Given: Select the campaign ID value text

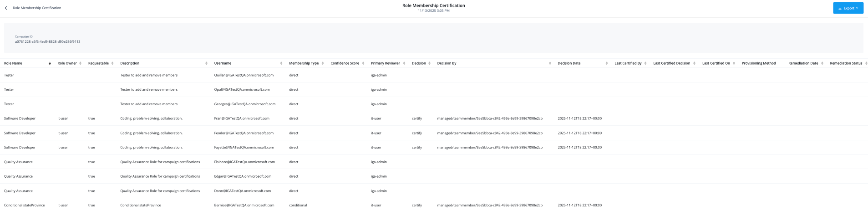Looking at the screenshot, I should 47,41.
